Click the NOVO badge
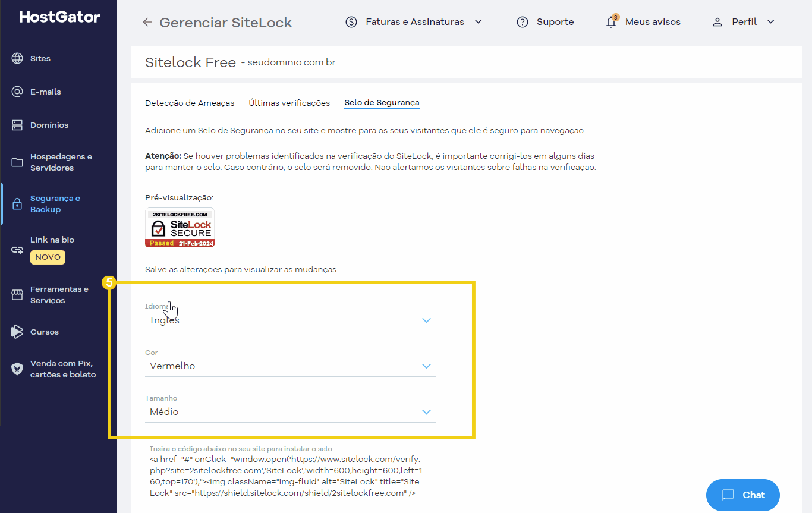812x513 pixels. [x=48, y=257]
